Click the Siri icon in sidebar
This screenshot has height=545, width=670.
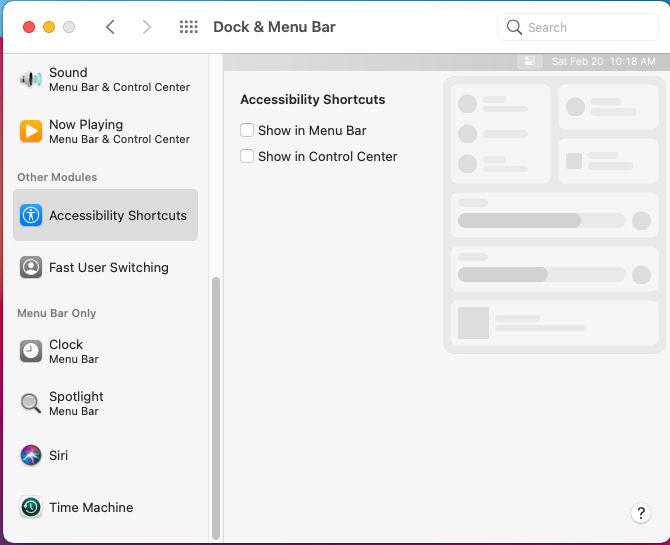(x=31, y=455)
